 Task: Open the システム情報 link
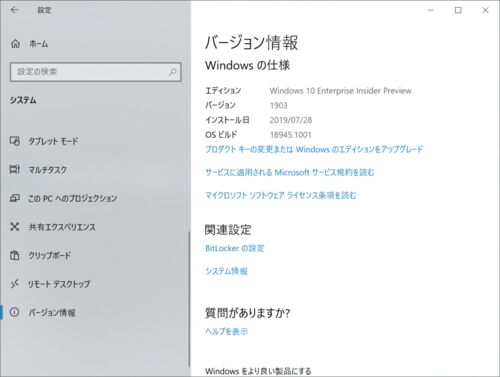point(226,271)
